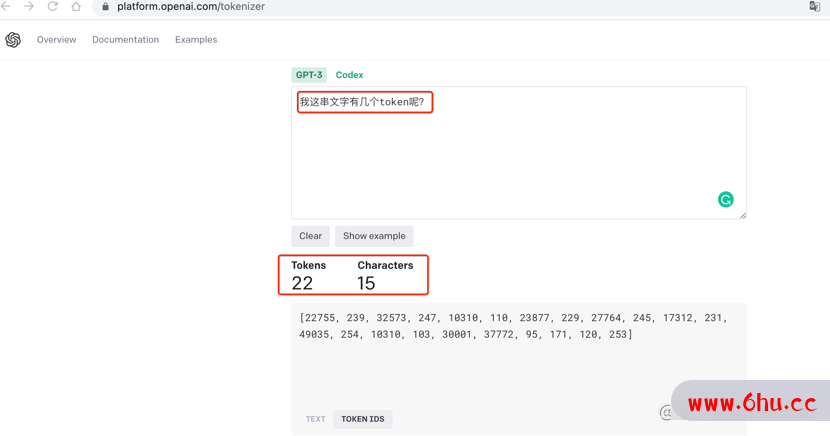Screen dimensions: 830x436
Task: Click the Characters count value 15
Action: (x=366, y=283)
